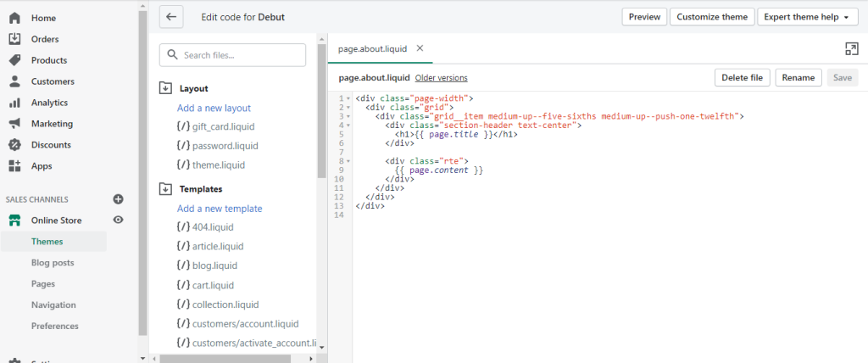Click the Customers person icon
The width and height of the screenshot is (868, 363).
click(15, 81)
